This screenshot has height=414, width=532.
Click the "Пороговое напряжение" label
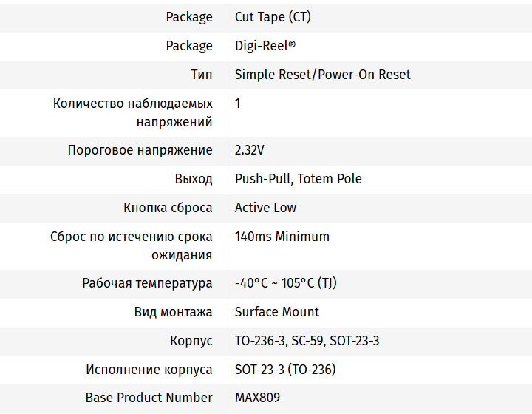[x=140, y=150]
